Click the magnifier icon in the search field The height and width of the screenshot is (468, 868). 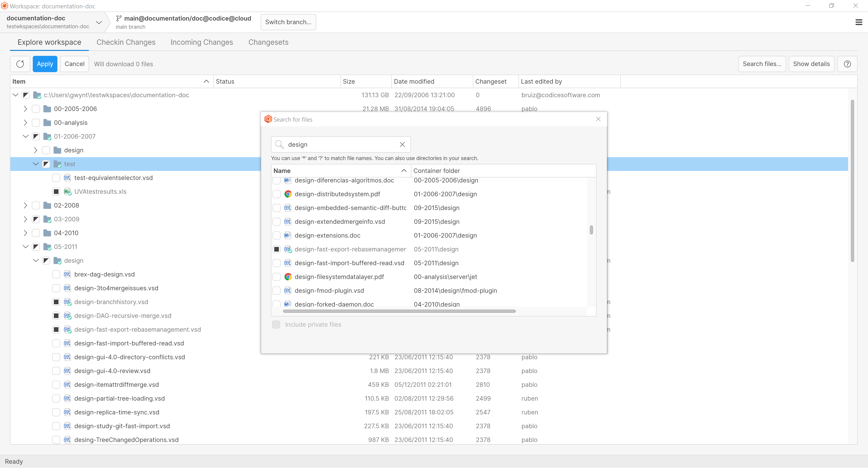point(279,144)
